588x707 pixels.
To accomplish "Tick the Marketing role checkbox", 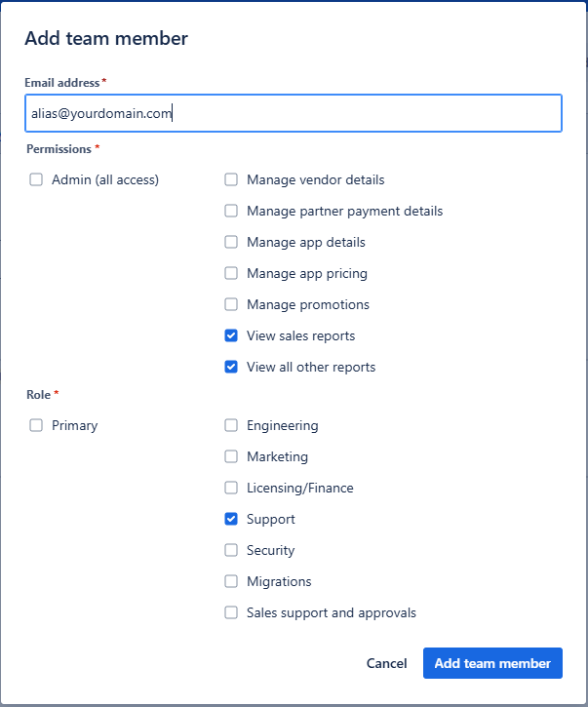I will 231,456.
